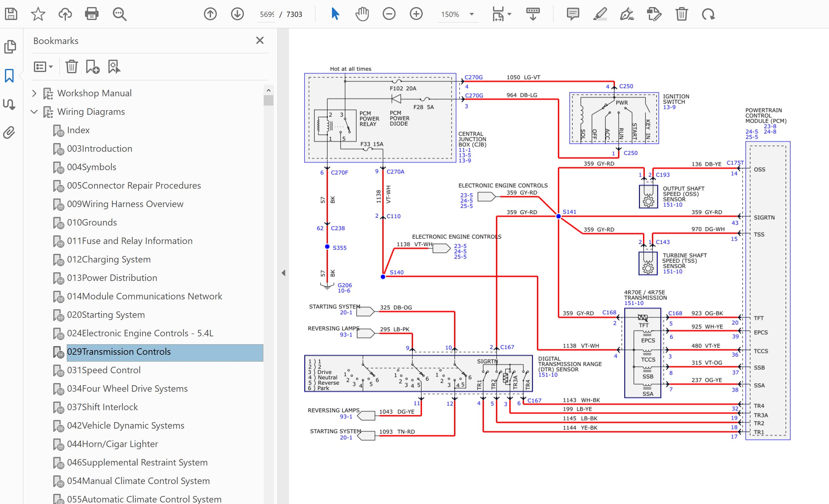Screen dimensions: 829x504
Task: Expand the Workshop Manual bookmark
Action: (x=34, y=93)
